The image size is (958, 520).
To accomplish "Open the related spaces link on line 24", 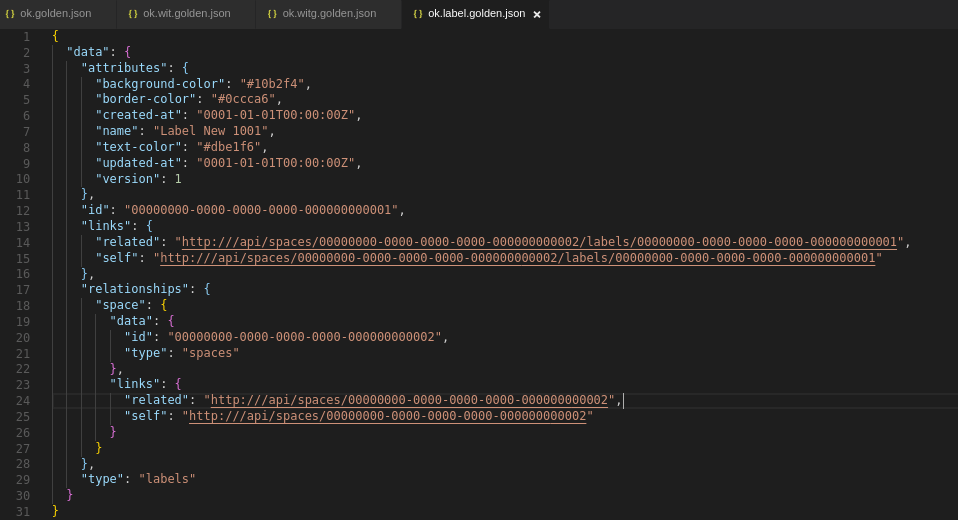I will (409, 400).
